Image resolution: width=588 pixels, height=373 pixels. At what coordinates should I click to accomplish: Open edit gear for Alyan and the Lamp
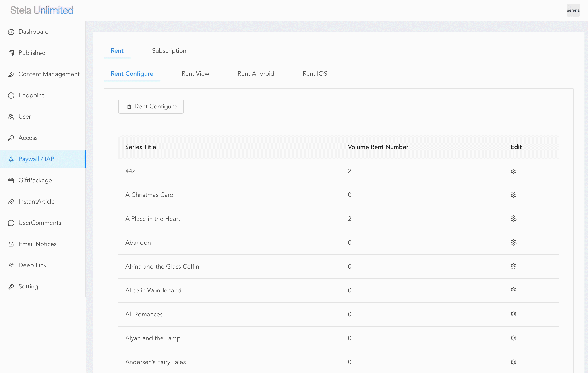tap(513, 338)
